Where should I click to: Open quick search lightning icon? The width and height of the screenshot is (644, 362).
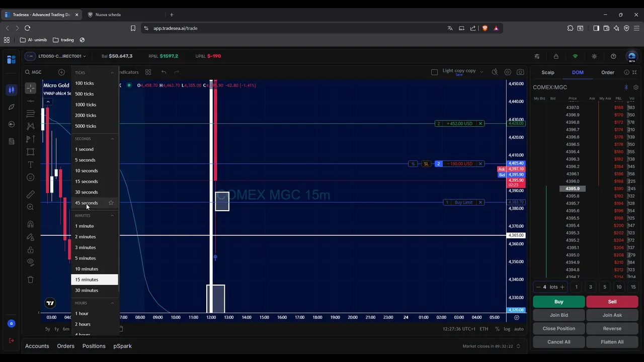[x=495, y=72]
